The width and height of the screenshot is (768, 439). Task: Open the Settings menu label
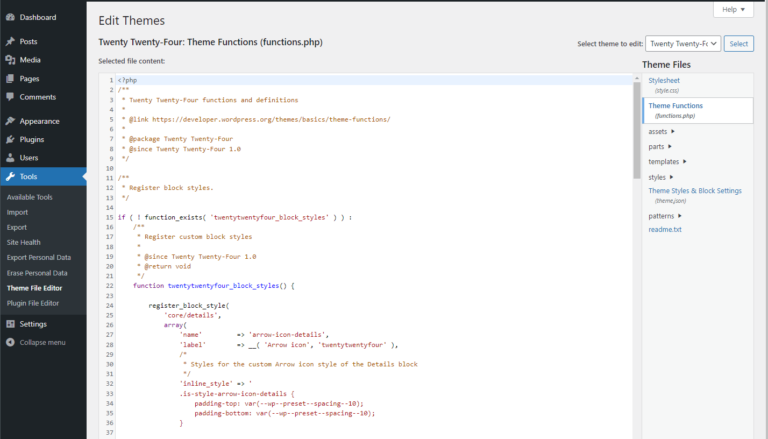coord(33,324)
